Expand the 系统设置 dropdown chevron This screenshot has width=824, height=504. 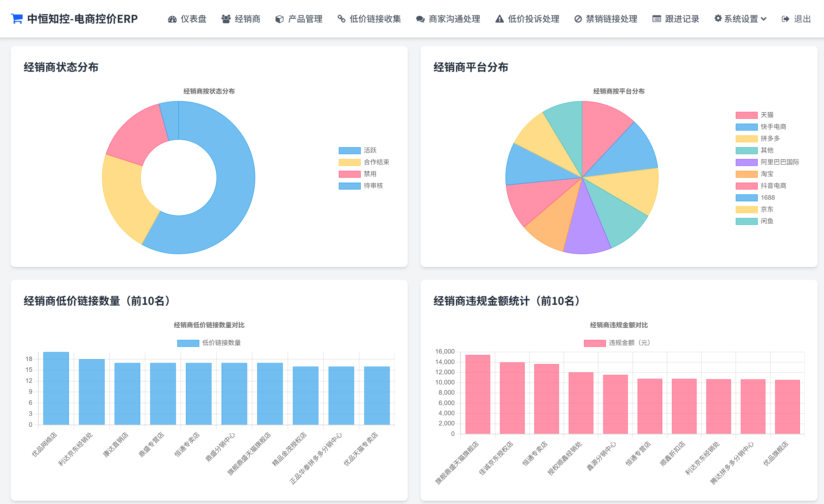click(x=763, y=19)
